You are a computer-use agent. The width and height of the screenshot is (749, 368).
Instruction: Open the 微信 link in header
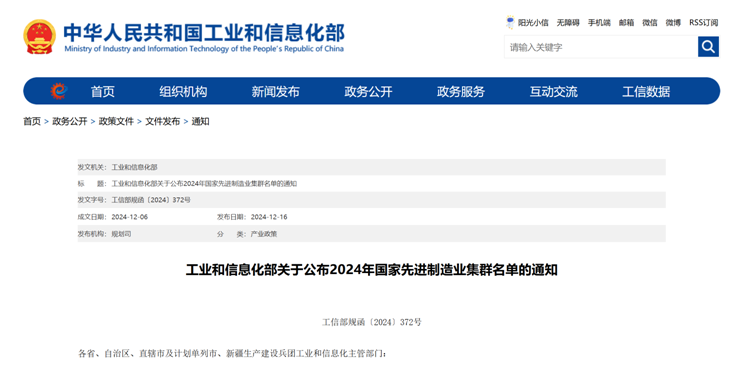[650, 22]
